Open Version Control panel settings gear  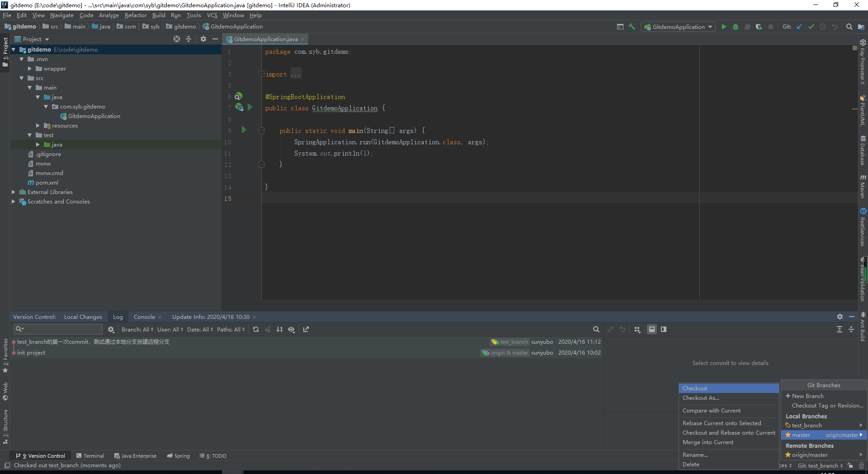(840, 317)
